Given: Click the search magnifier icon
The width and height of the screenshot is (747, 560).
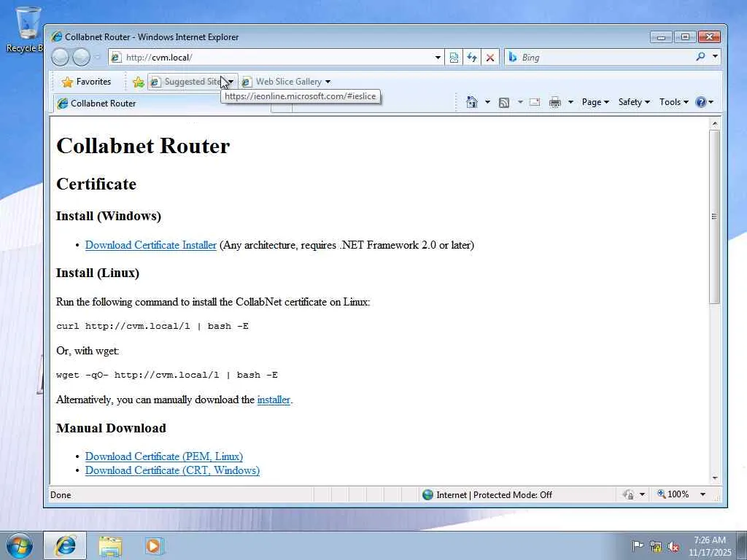Looking at the screenshot, I should pyautogui.click(x=700, y=57).
